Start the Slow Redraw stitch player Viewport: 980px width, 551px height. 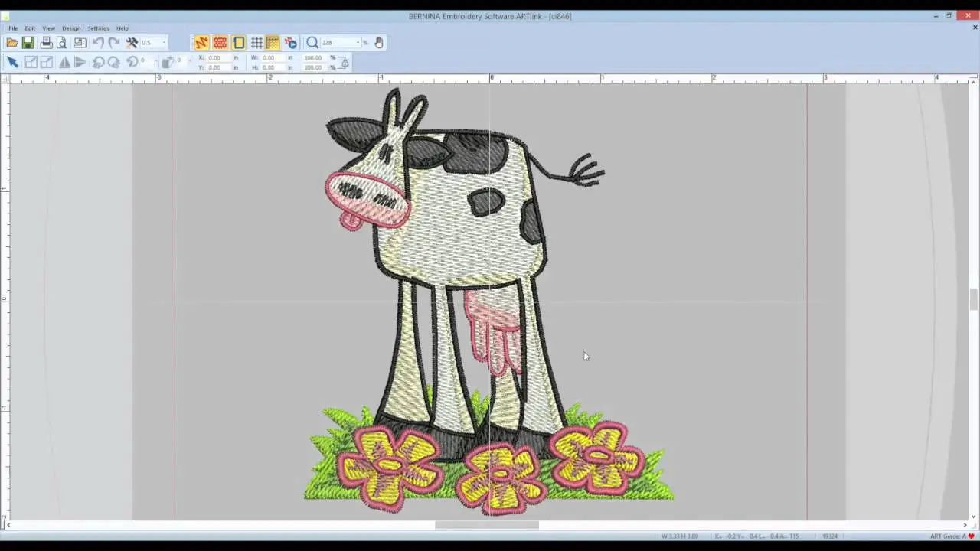[290, 43]
